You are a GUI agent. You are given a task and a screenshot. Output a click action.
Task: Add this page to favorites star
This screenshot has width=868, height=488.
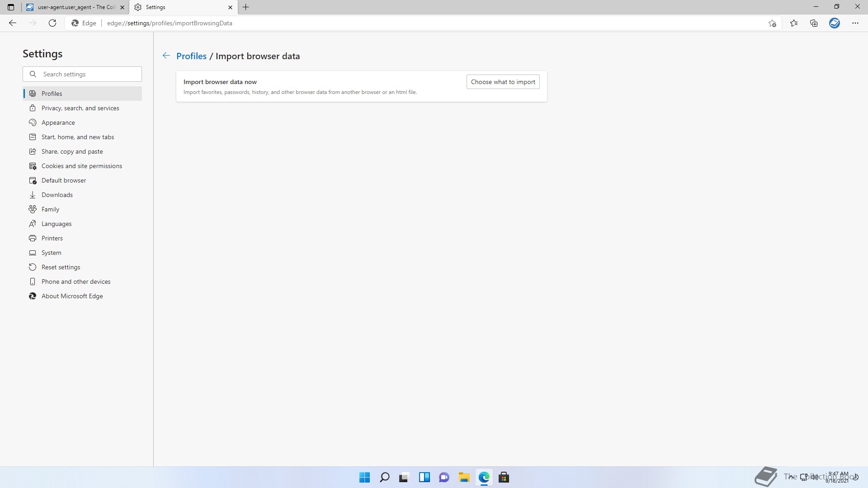772,23
